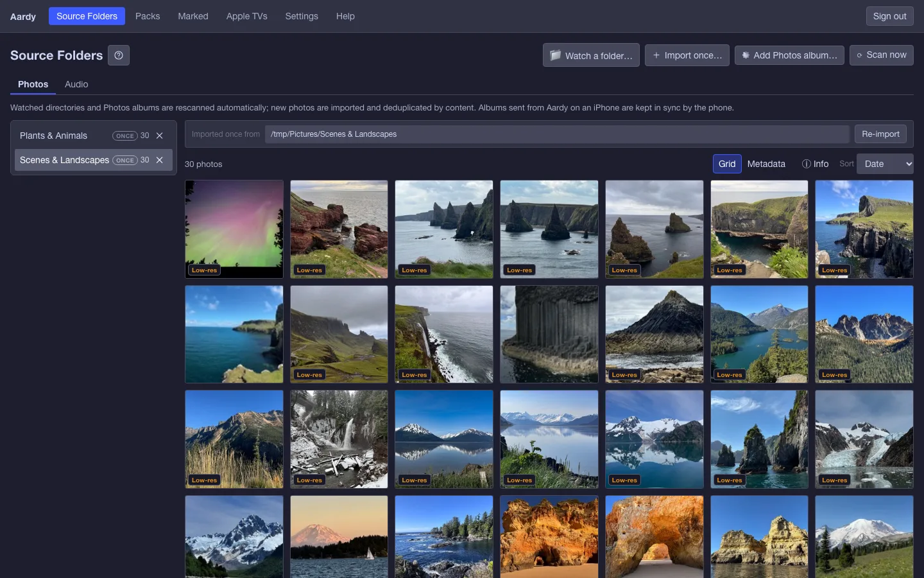
Task: Switch to Grid view
Action: coord(727,164)
